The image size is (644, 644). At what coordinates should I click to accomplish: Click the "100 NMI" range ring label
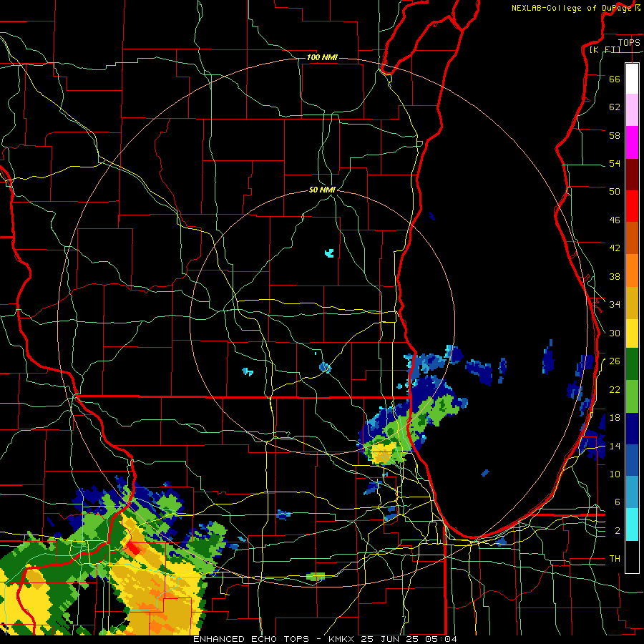(x=322, y=57)
